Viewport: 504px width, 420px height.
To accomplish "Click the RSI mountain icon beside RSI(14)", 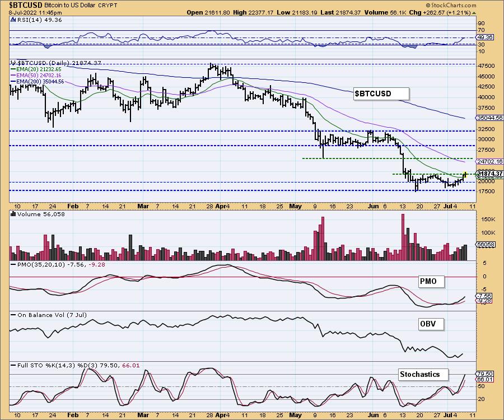I will tap(13, 20).
